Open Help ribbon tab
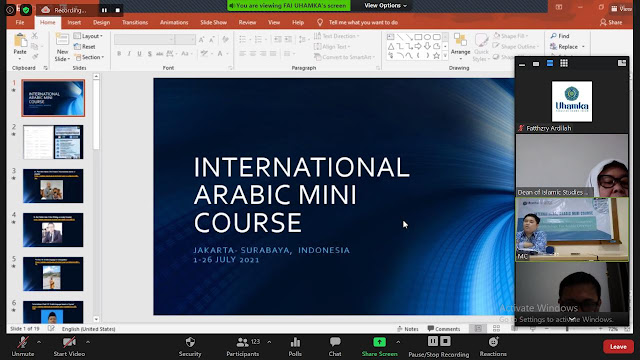This screenshot has width=640, height=360. pos(298,22)
